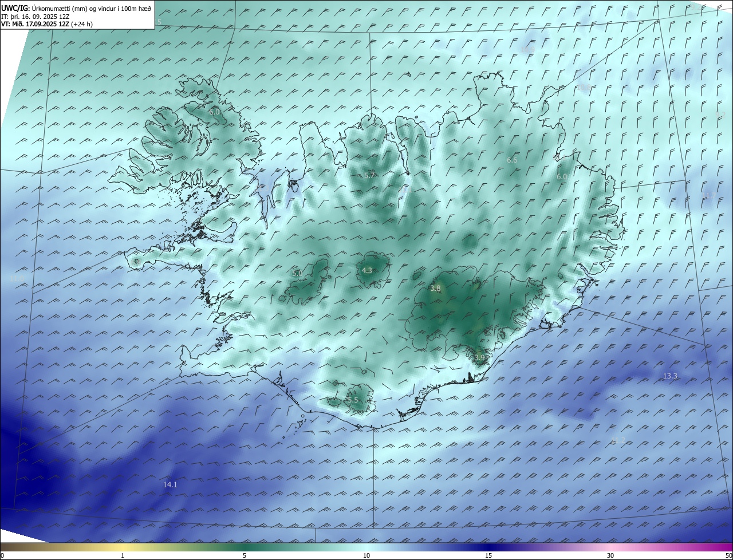Pick the 6.6 value in northeast Iceland
This screenshot has width=733, height=560.
pos(512,160)
